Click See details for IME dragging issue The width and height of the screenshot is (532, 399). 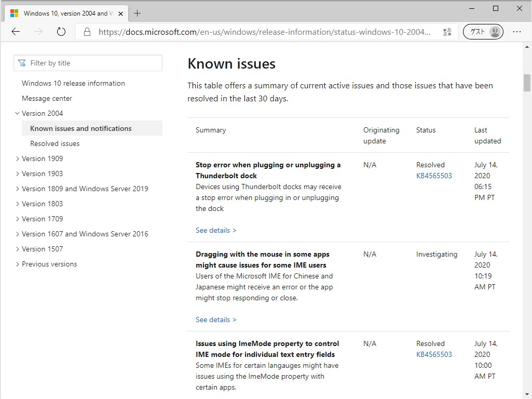[x=216, y=320]
